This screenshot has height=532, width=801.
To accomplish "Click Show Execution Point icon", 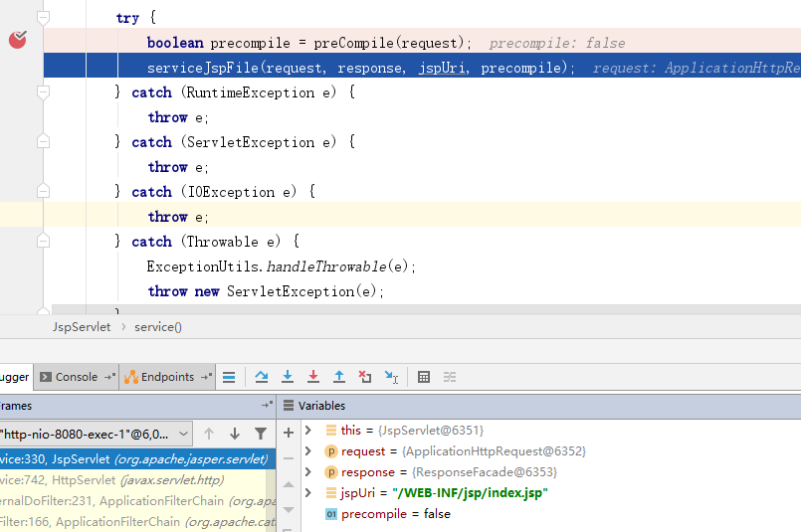I will [x=229, y=377].
